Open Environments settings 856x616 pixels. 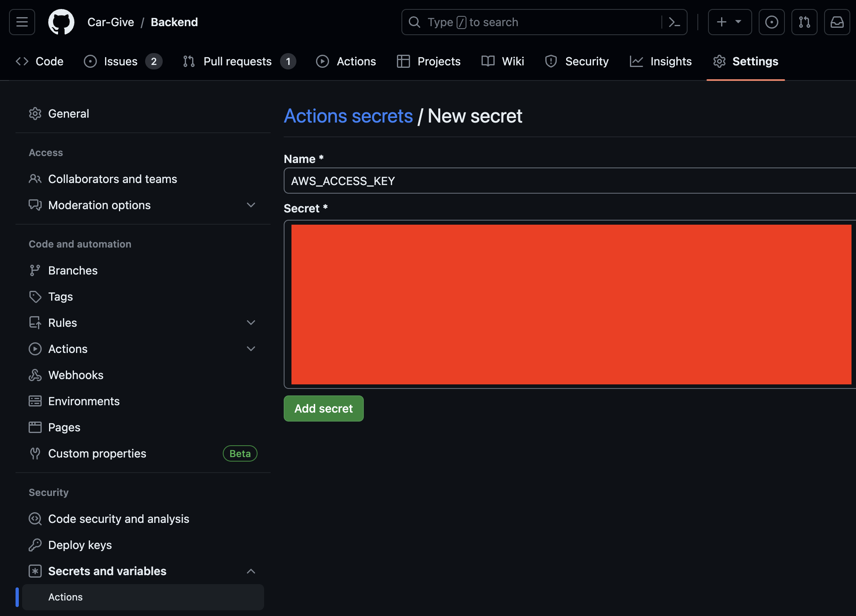(143, 401)
